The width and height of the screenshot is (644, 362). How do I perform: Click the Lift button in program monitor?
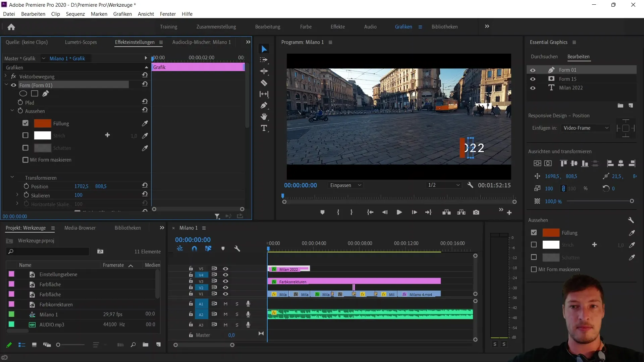(x=446, y=212)
